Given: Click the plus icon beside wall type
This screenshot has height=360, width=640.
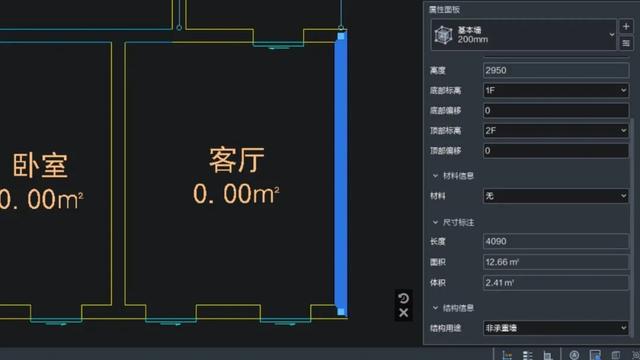Looking at the screenshot, I should (626, 27).
